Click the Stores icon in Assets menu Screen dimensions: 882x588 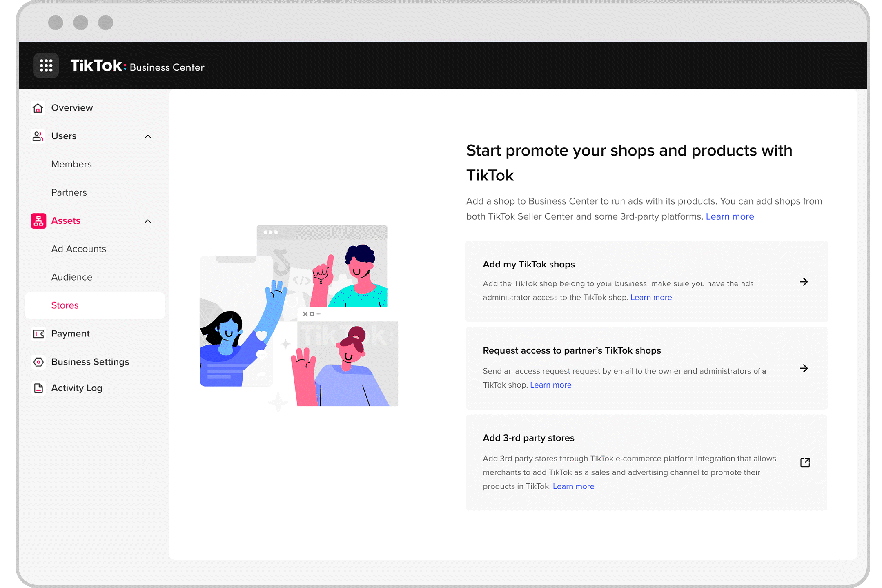point(65,305)
